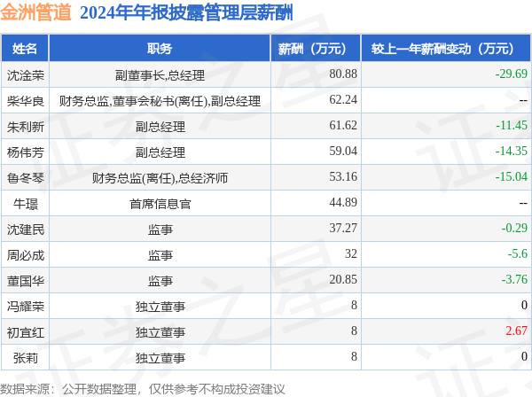Select the salary value 80.88
Screen dimensions: 532x397
click(343, 74)
